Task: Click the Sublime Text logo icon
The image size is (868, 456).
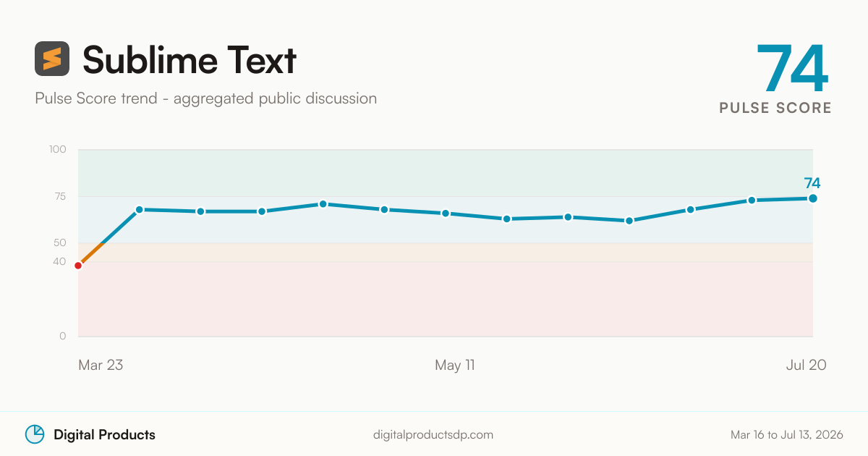Action: point(52,59)
